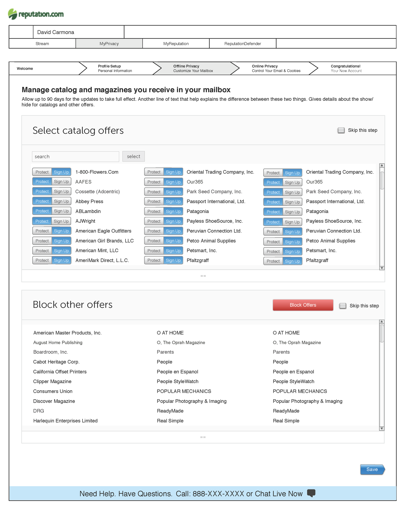409x532 pixels.
Task: Open live chat speech bubble icon
Action: [x=311, y=493]
